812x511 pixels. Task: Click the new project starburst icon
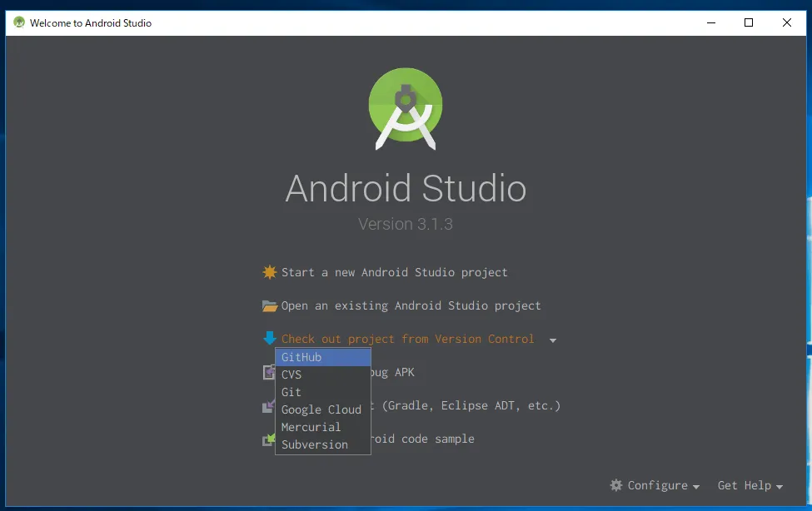coord(269,272)
